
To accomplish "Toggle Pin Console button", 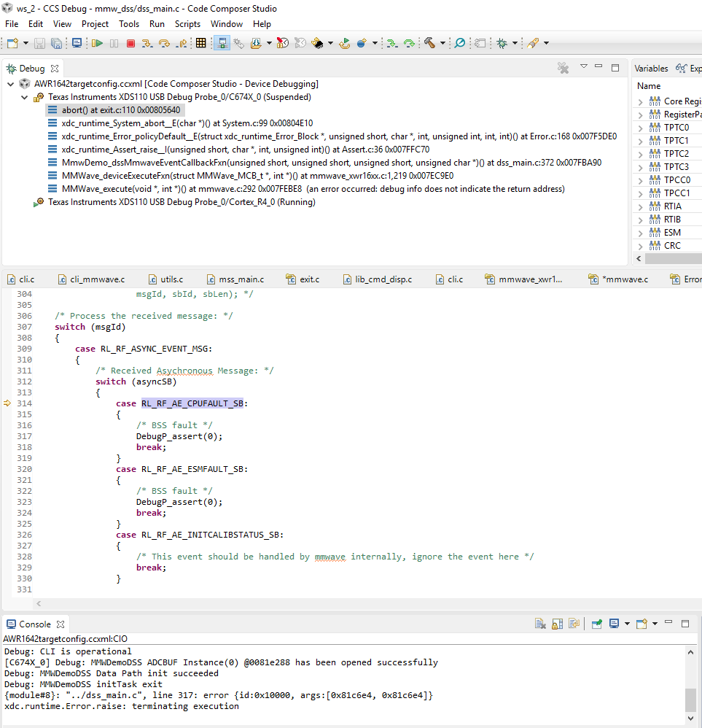I will coord(597,624).
